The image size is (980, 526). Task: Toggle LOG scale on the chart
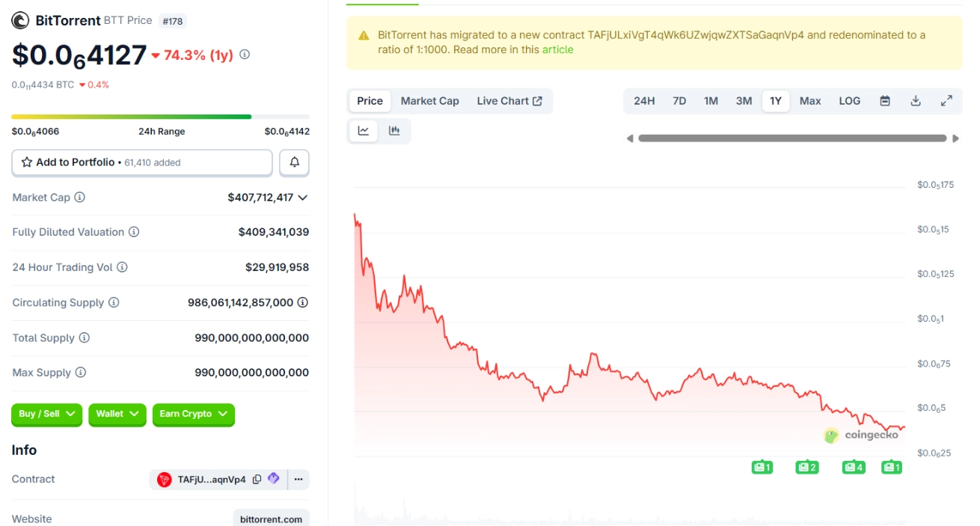(849, 101)
